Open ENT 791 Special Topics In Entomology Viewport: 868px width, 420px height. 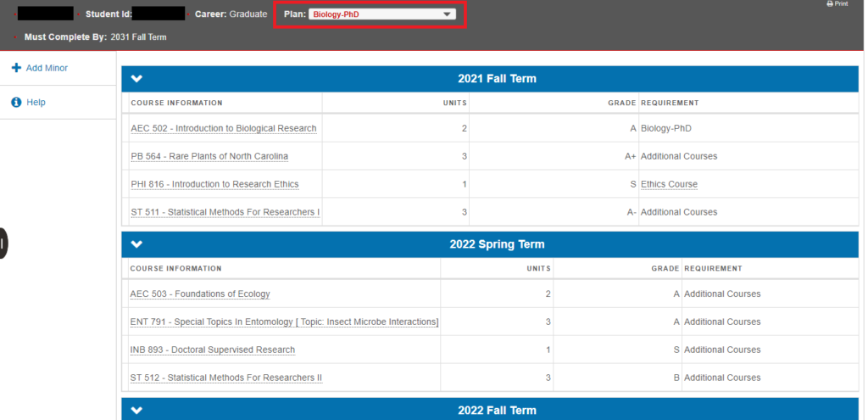pyautogui.click(x=284, y=322)
